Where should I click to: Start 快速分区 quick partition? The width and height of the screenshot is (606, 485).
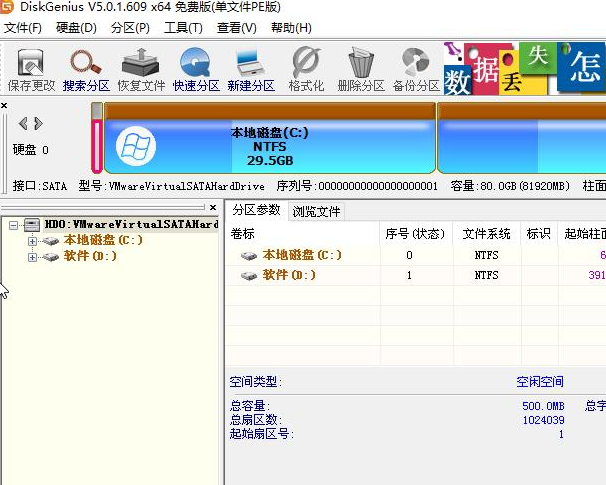pyautogui.click(x=196, y=68)
